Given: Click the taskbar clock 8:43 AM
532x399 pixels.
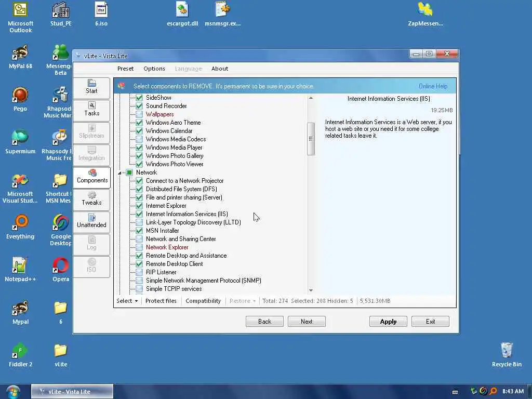Looking at the screenshot, I should click(x=513, y=391).
